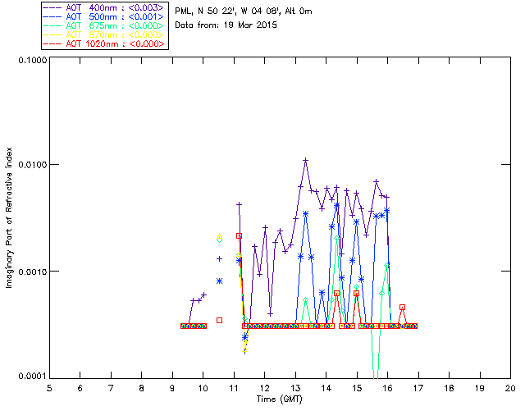The image size is (525, 420).
Task: Click the x-axis tick label 19
Action: (x=480, y=388)
